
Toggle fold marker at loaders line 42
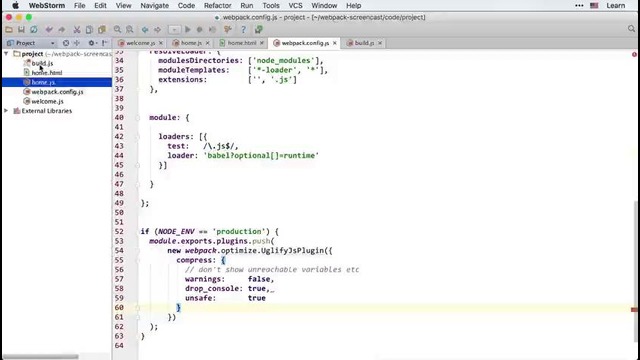[x=138, y=137]
